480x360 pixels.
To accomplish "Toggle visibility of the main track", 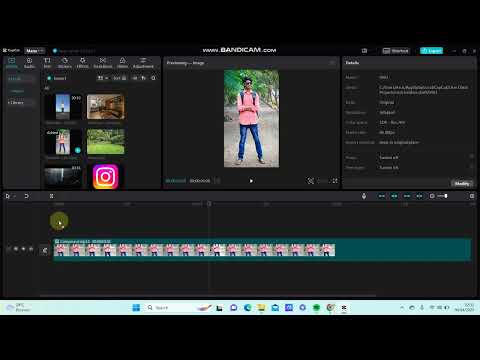I will (23, 249).
